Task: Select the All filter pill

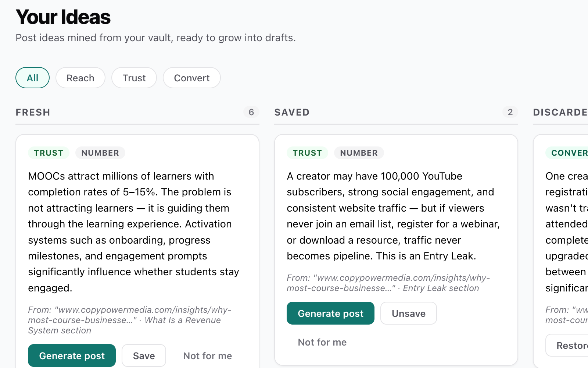Action: point(32,78)
